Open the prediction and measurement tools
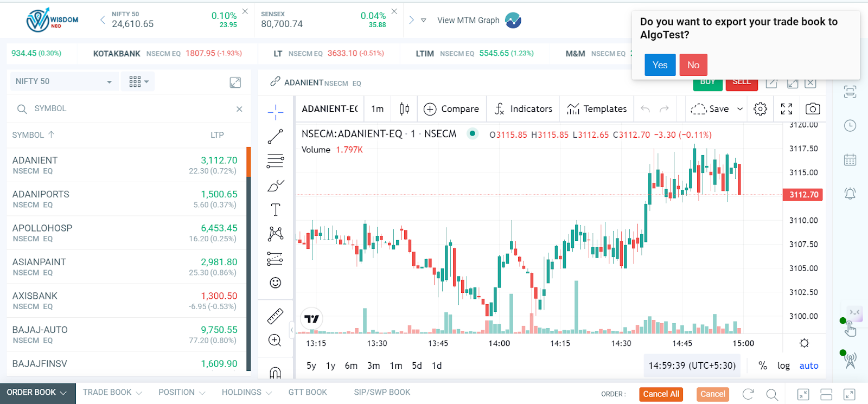The width and height of the screenshot is (868, 404). click(276, 259)
